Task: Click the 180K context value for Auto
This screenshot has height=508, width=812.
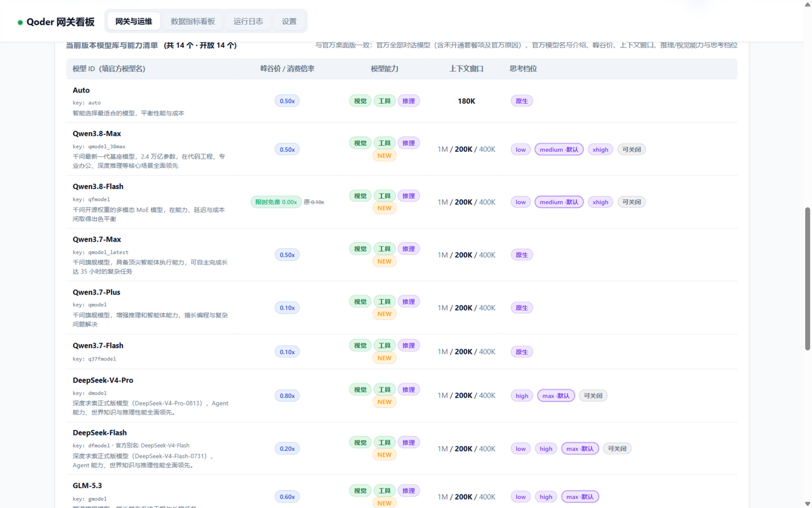Action: pyautogui.click(x=466, y=101)
